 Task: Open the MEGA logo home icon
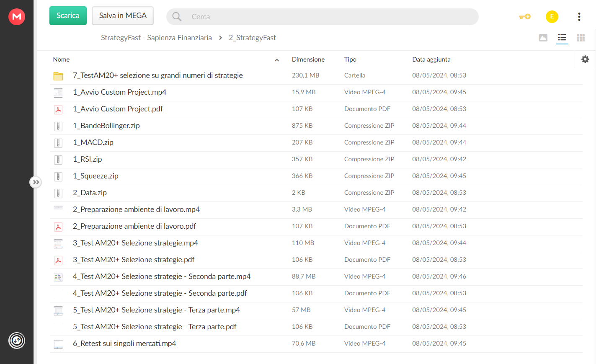17,17
